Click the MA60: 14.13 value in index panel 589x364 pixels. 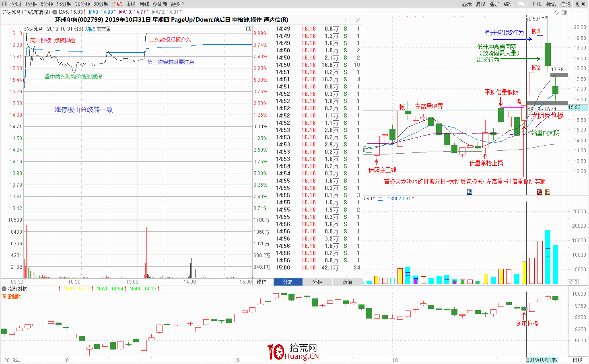click(144, 289)
